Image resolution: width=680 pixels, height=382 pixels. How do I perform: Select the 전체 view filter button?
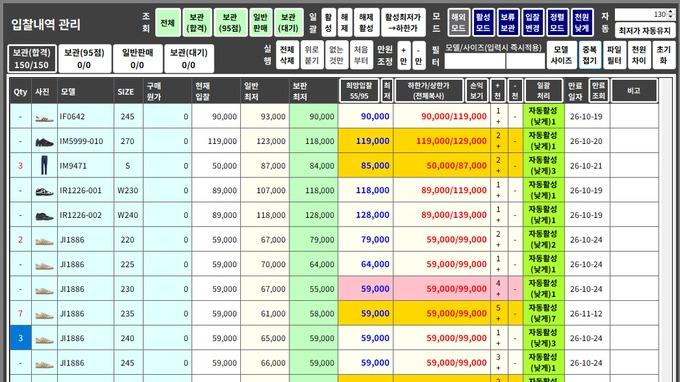[168, 23]
